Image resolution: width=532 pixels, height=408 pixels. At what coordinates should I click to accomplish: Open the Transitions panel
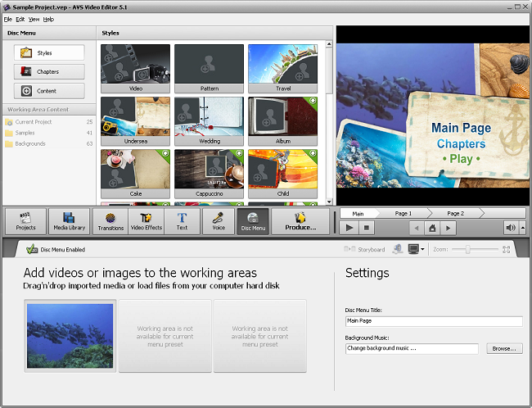pos(110,221)
